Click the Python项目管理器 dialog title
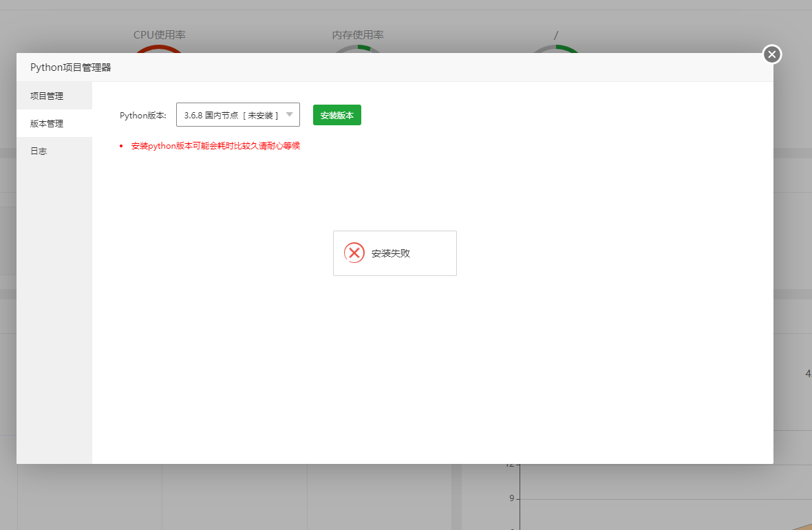The width and height of the screenshot is (812, 530). pos(71,67)
